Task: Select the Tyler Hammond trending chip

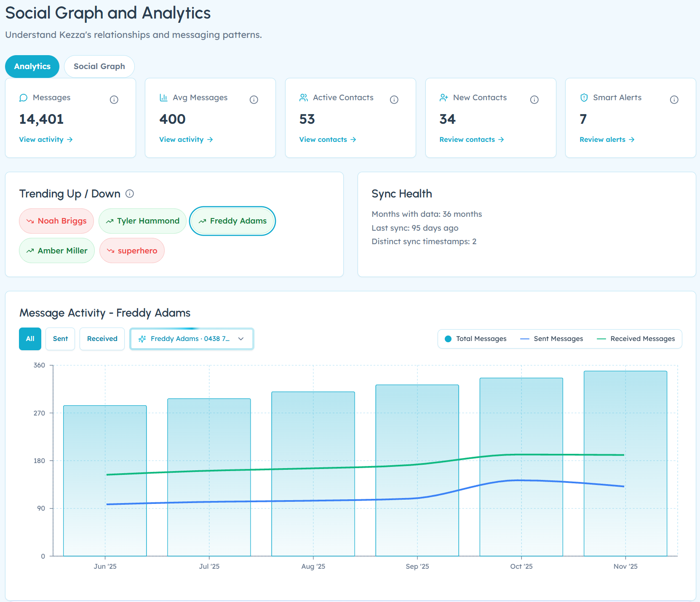Action: (x=142, y=221)
